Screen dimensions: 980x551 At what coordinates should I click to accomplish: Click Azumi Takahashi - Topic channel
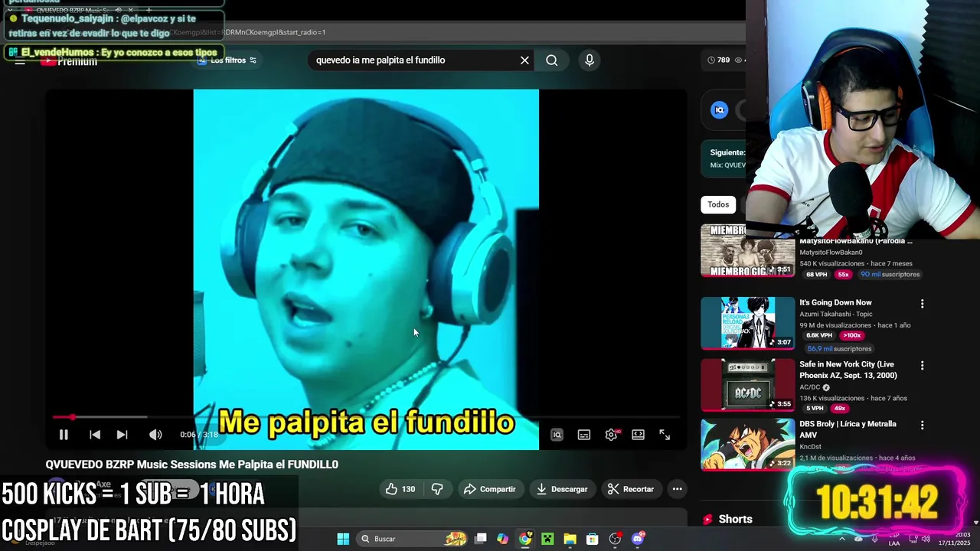838,314
